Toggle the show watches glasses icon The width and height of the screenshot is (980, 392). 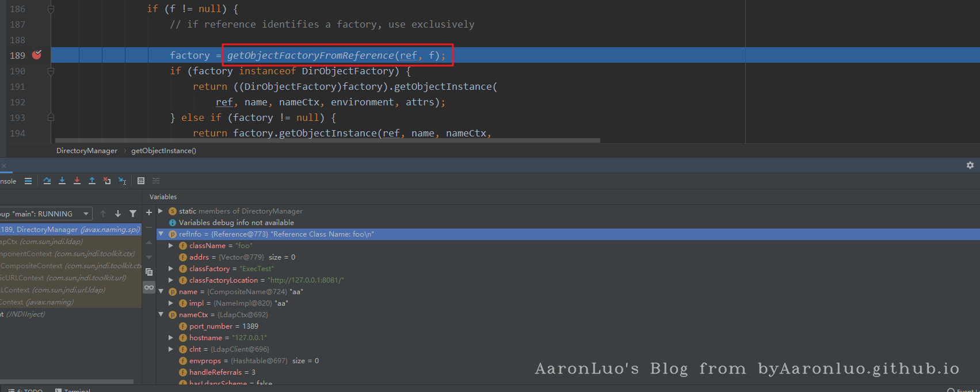point(149,287)
